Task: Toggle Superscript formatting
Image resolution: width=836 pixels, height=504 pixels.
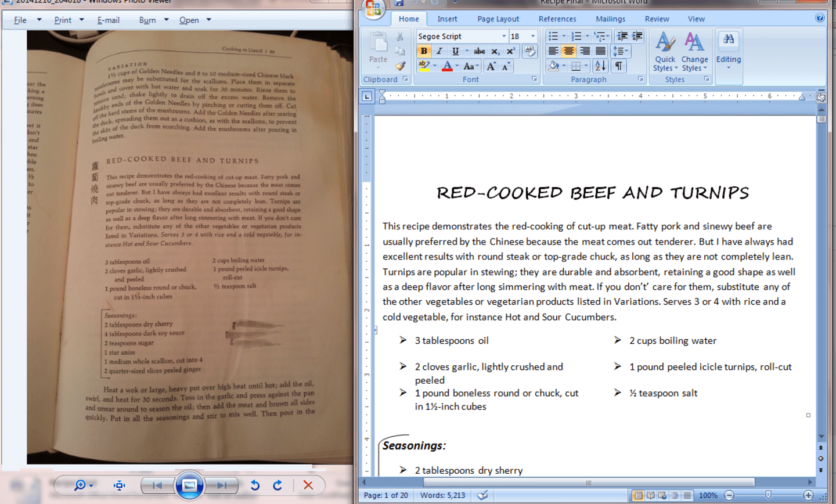Action: [x=510, y=51]
